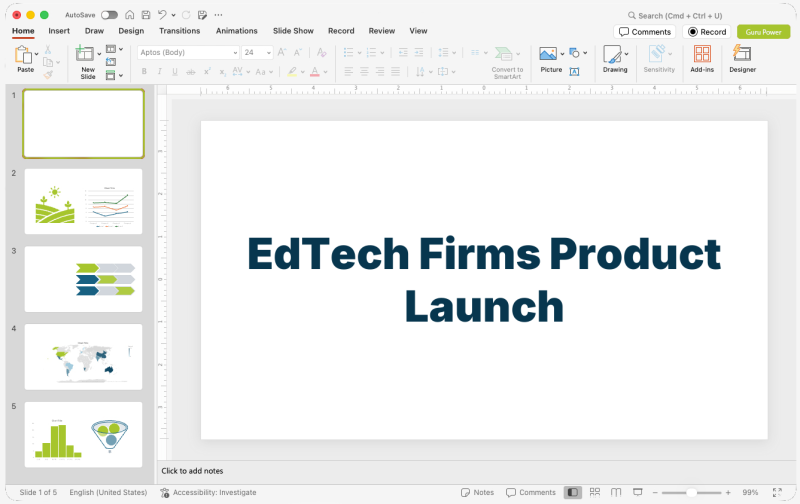Image resolution: width=800 pixels, height=504 pixels.
Task: Undo the last action
Action: [162, 15]
